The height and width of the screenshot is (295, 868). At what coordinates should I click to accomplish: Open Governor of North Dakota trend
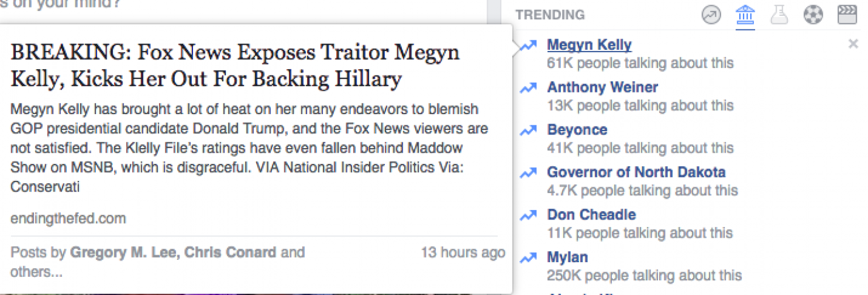(x=636, y=173)
